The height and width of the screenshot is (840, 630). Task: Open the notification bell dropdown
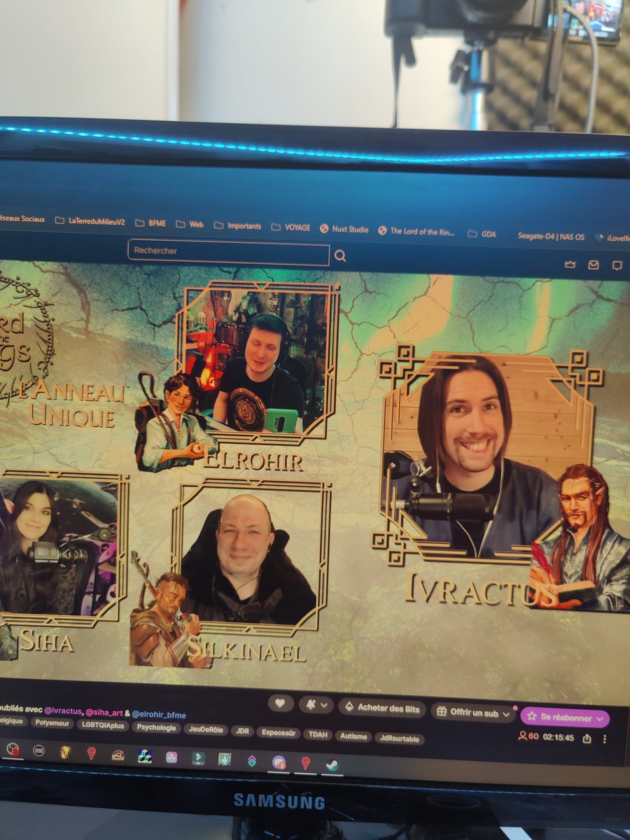click(316, 706)
